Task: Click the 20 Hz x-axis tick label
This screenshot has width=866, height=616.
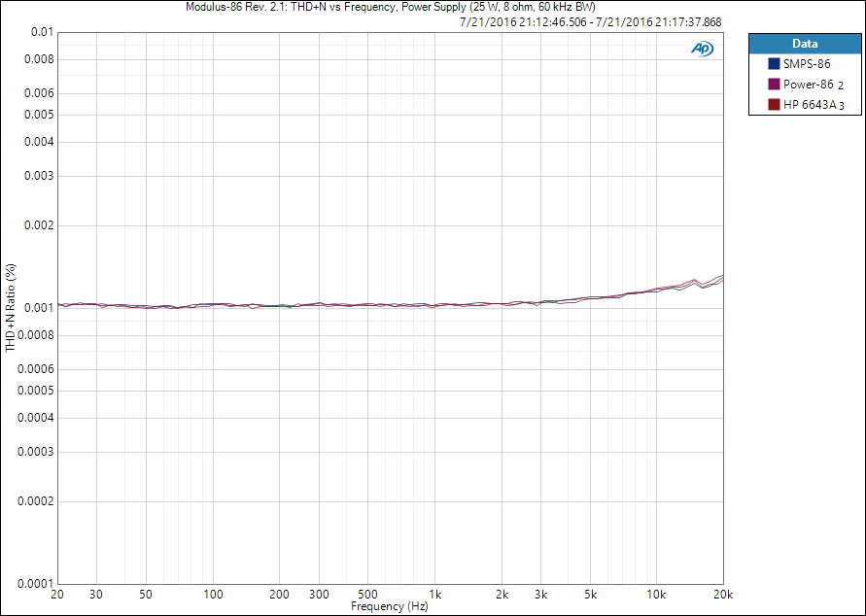Action: pos(57,595)
